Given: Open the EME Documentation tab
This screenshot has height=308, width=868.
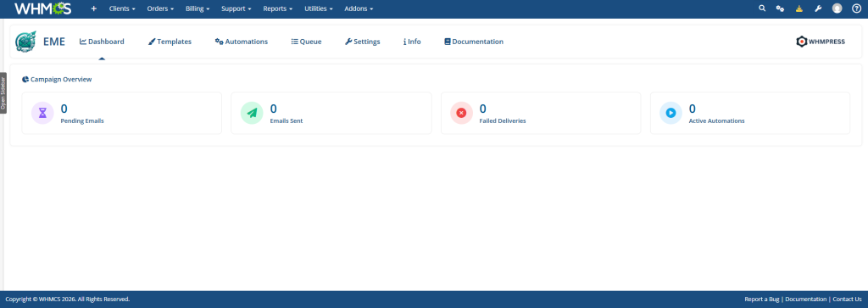Looking at the screenshot, I should tap(474, 42).
